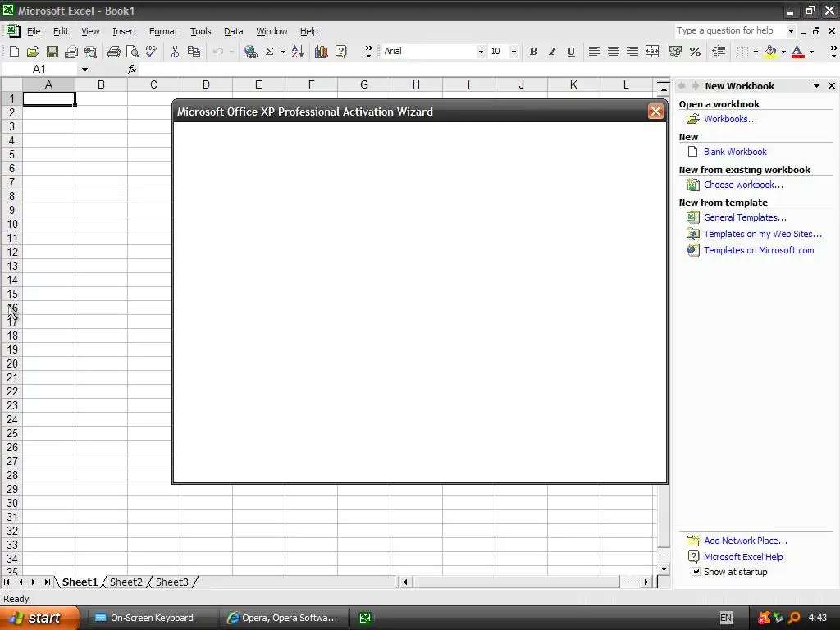Open the task pane menu dropdown
This screenshot has height=630, width=840.
816,85
